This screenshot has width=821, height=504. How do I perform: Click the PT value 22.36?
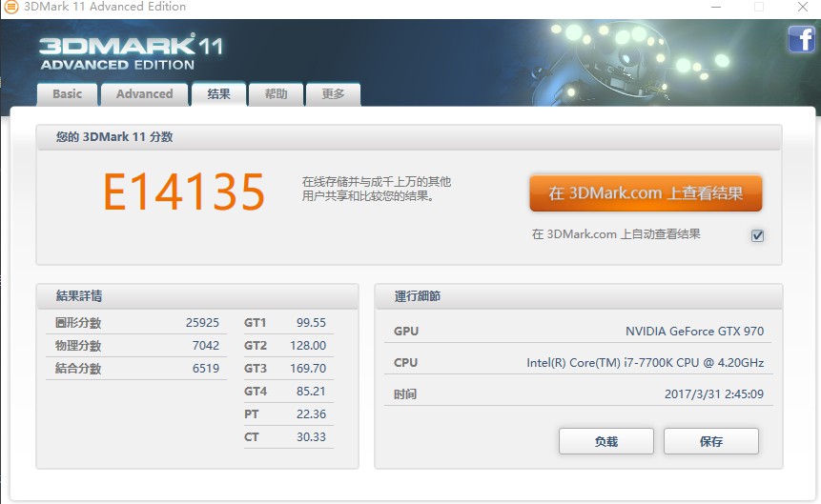[311, 414]
